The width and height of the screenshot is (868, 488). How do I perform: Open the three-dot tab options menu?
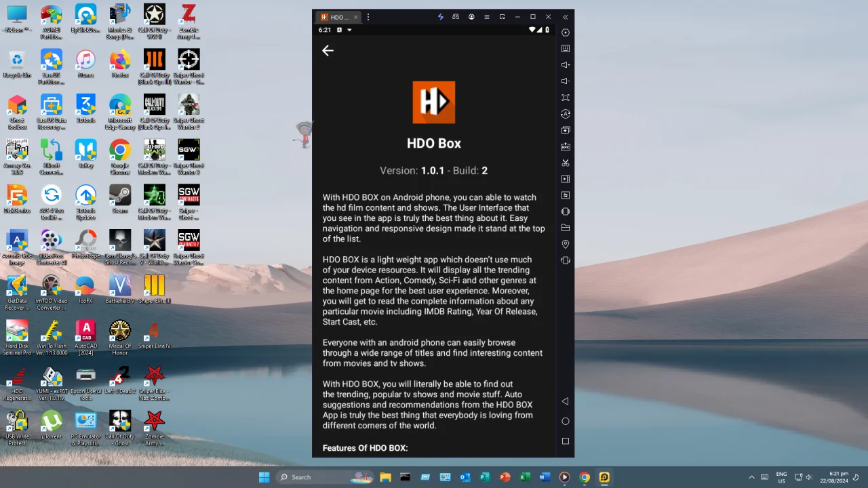coord(368,17)
